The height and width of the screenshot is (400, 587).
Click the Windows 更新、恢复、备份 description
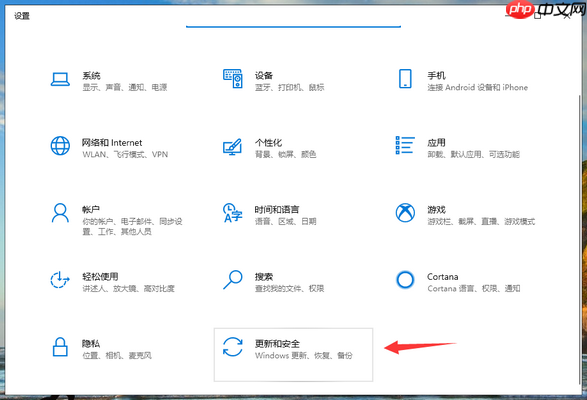pyautogui.click(x=304, y=355)
